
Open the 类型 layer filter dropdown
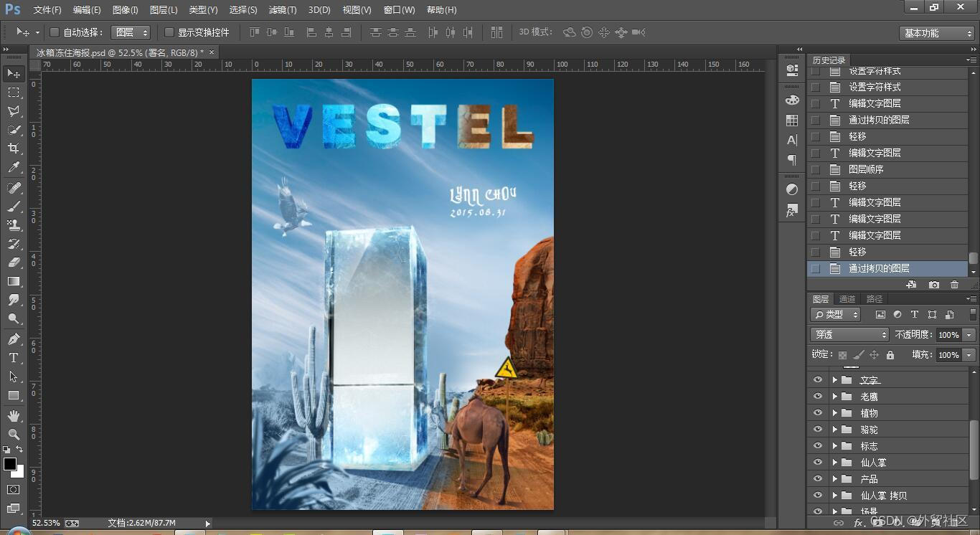(836, 314)
